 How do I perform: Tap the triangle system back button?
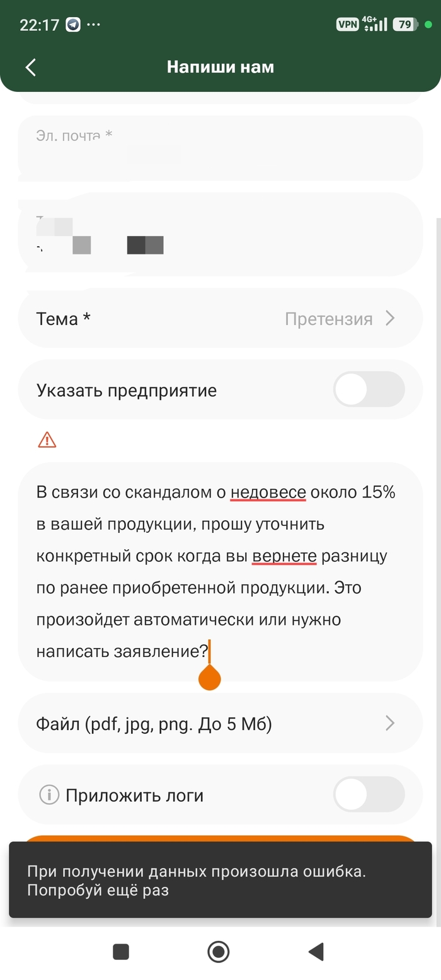[x=316, y=951]
